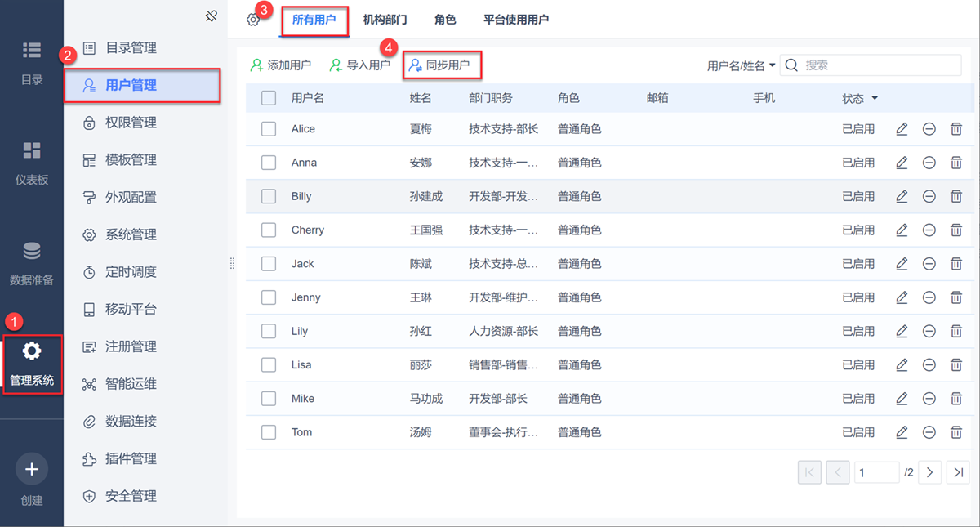This screenshot has height=527, width=980.
Task: Click the 搜索 search input field
Action: coord(879,65)
